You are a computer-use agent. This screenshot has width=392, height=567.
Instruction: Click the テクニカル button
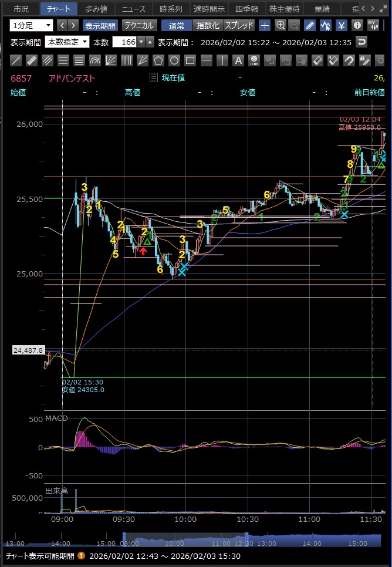139,25
